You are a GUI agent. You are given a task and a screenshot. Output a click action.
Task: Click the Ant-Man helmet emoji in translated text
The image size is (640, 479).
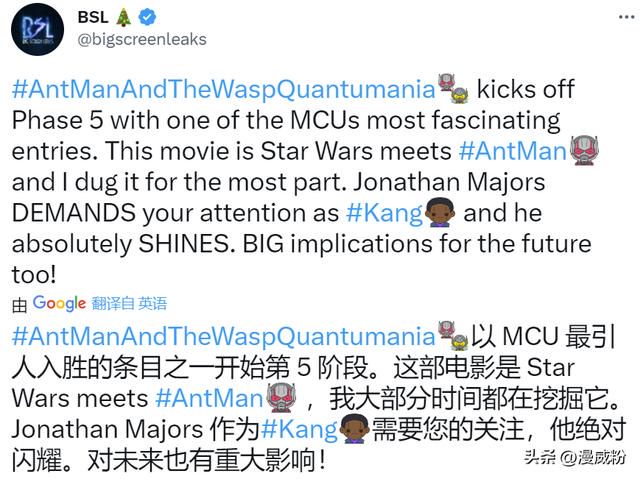tap(281, 398)
